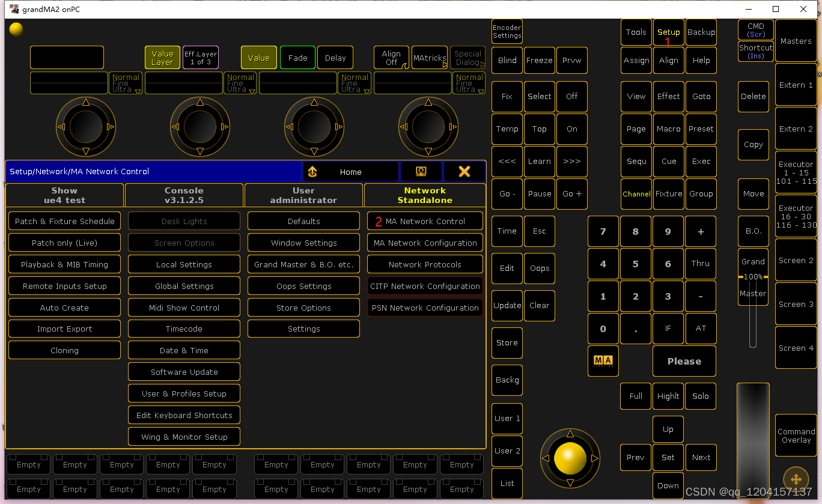The image size is (822, 504).
Task: Expand third encoder Normal/Fine/Ultra selector
Action: [355, 83]
